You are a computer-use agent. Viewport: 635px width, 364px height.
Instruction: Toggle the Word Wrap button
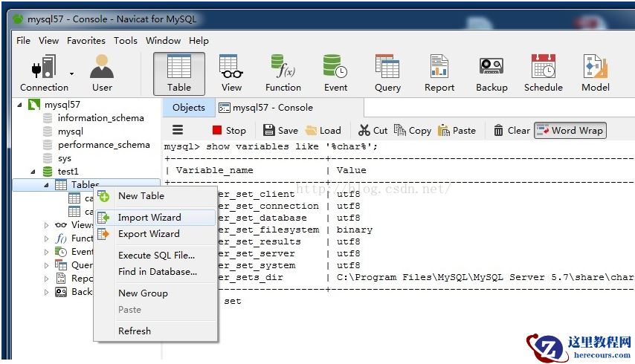click(x=570, y=130)
